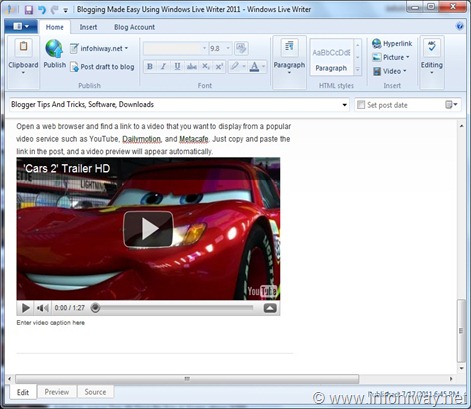Viewport: 471px width, 409px height.
Task: Open the Blog Account ribbon tab
Action: coord(134,27)
